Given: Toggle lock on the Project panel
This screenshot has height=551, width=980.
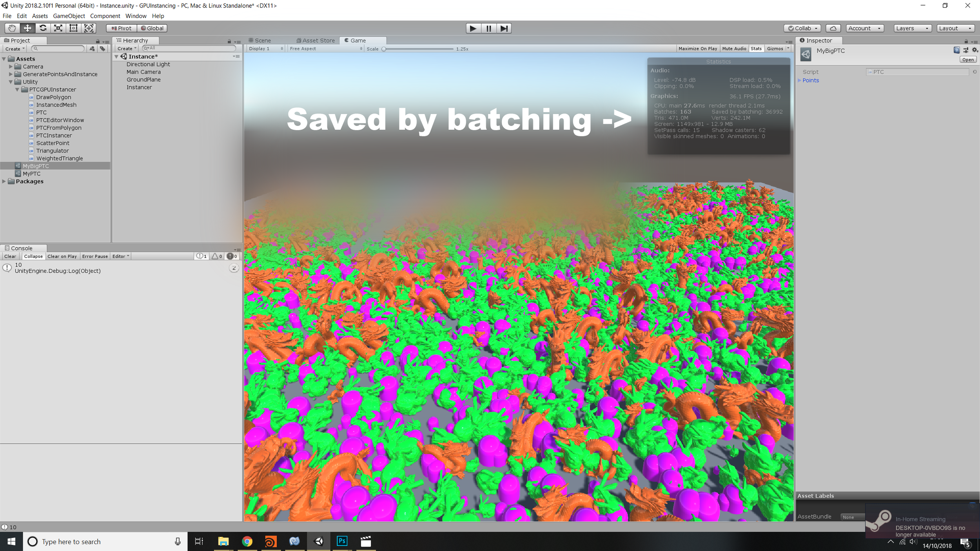Looking at the screenshot, I should click(98, 41).
